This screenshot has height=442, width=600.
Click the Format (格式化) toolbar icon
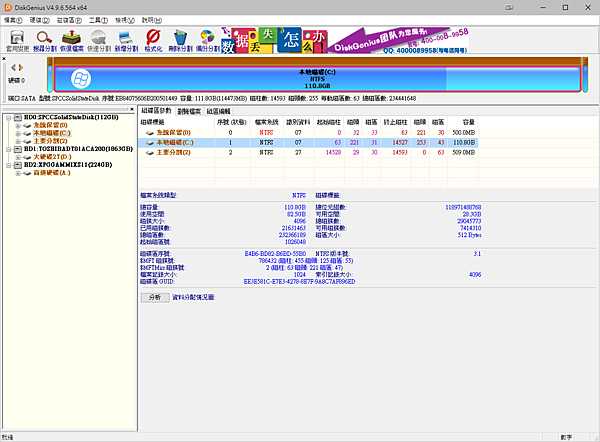[153, 40]
